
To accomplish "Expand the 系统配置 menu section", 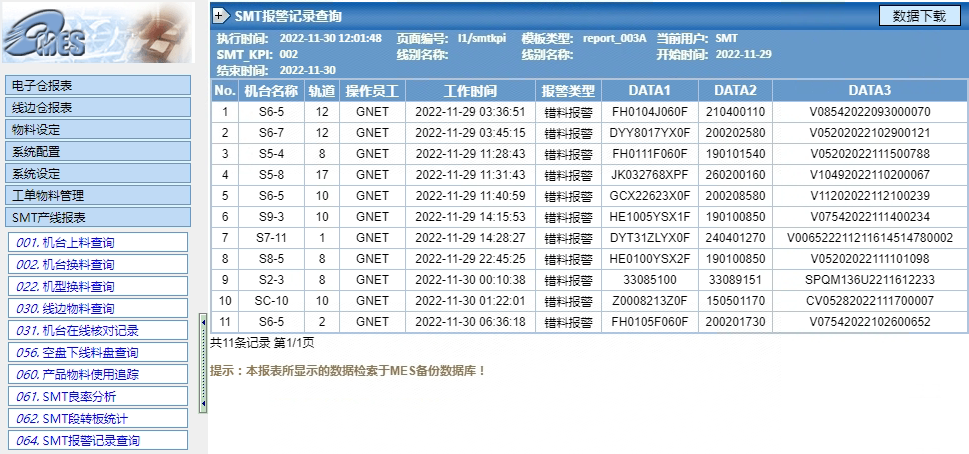I will tap(98, 151).
